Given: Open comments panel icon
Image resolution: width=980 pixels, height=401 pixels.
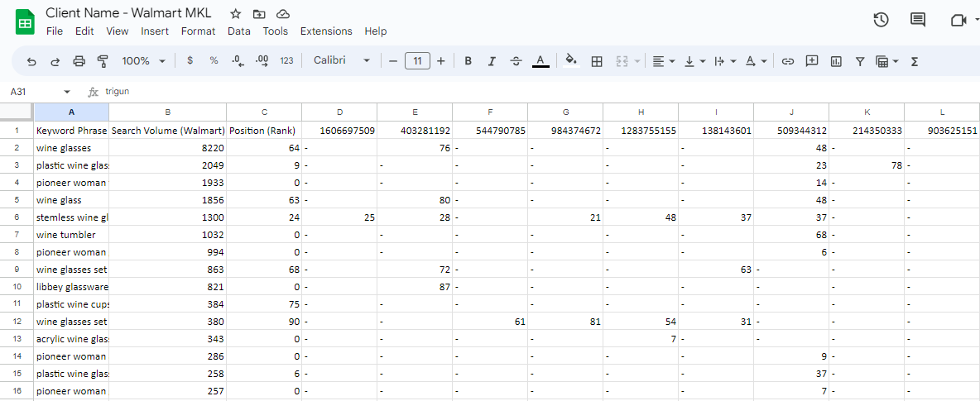Looking at the screenshot, I should [x=917, y=20].
